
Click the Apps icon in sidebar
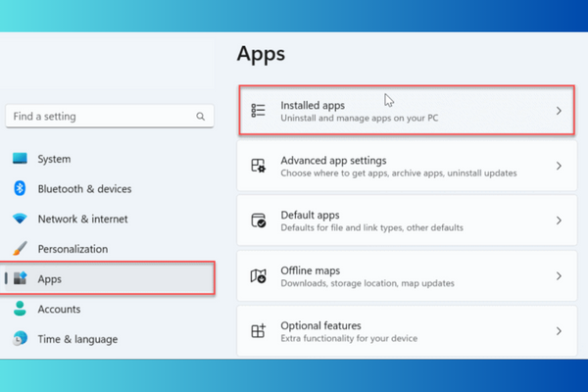coord(21,278)
